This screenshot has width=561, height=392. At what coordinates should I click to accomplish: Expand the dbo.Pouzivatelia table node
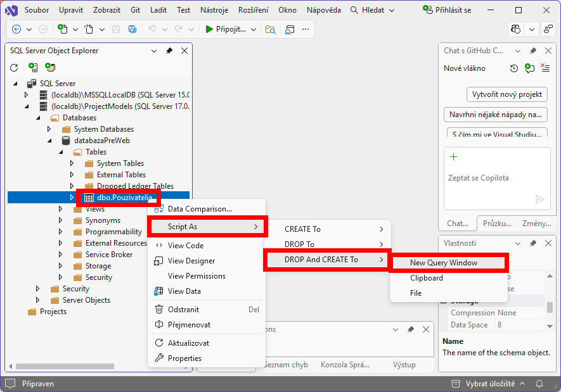pyautogui.click(x=72, y=197)
